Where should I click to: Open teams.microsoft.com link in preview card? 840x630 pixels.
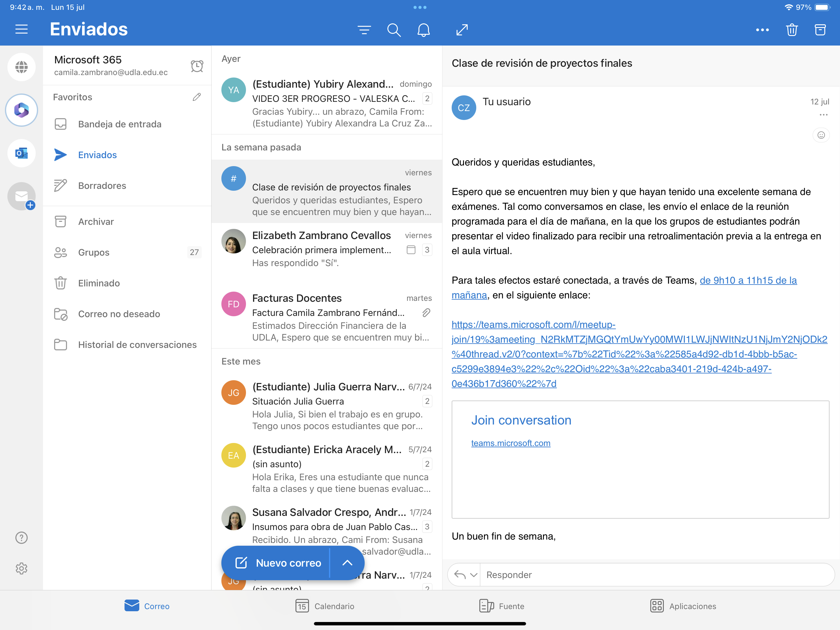click(x=510, y=443)
